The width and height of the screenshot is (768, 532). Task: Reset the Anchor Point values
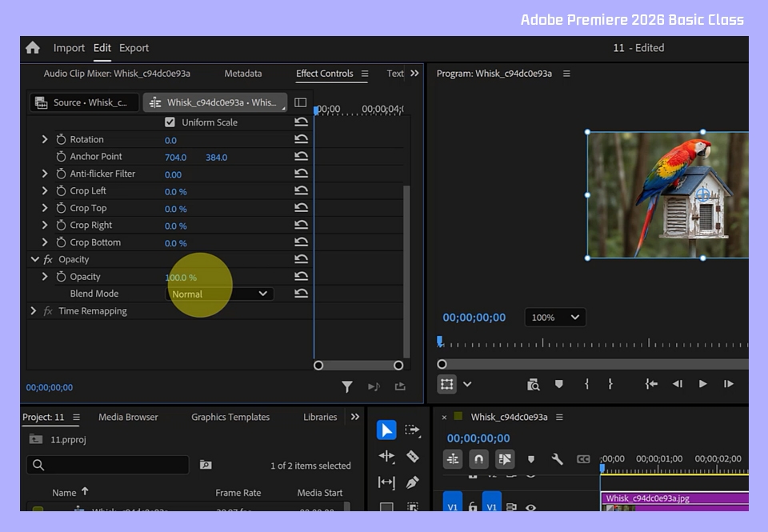pyautogui.click(x=302, y=156)
